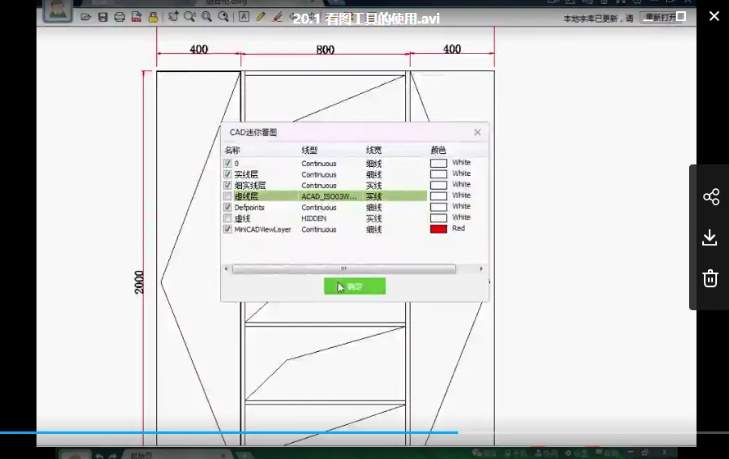The width and height of the screenshot is (729, 459).
Task: Select the ACAD_ISO03W linetype cell
Action: click(x=329, y=196)
